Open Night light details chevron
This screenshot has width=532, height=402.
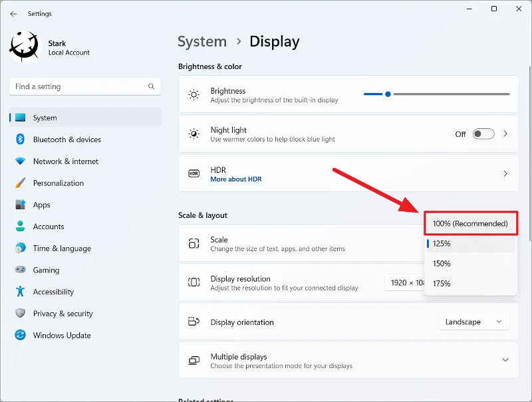point(505,134)
